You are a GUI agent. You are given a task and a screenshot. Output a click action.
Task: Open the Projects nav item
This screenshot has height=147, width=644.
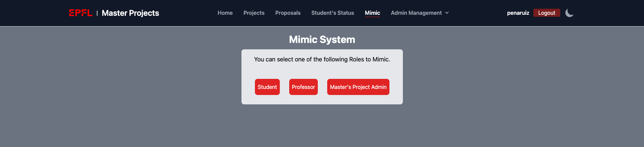pos(254,13)
